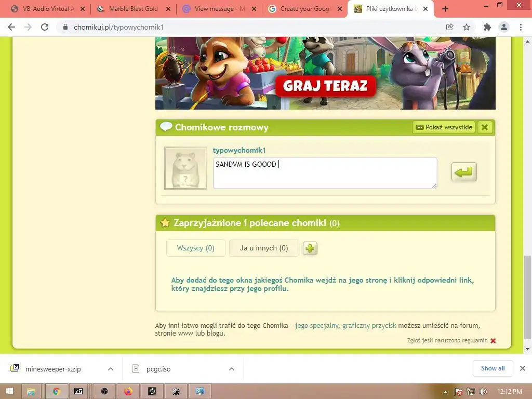Click the hamster avatar placeholder image
Screen dimensions: 532x399
click(x=185, y=168)
